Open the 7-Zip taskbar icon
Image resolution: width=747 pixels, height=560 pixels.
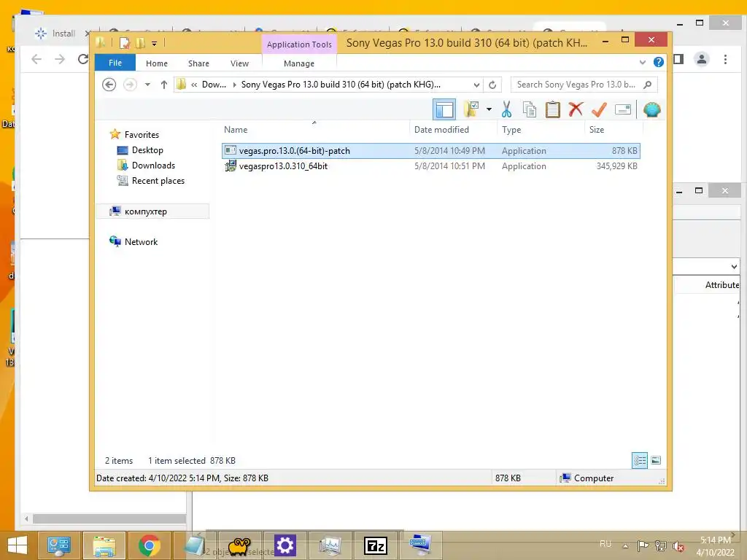(x=376, y=545)
